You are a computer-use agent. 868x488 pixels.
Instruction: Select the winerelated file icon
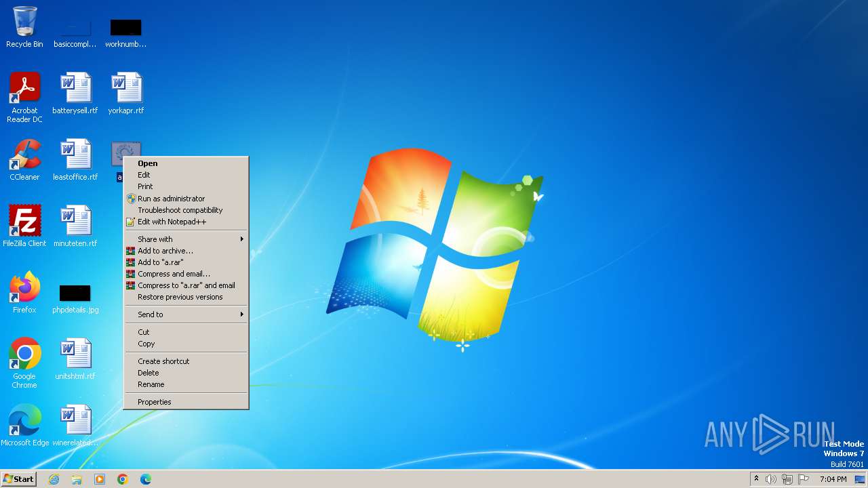pyautogui.click(x=75, y=426)
